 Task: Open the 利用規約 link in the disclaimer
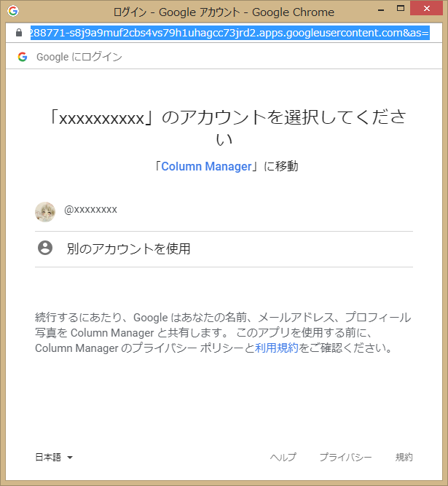(x=277, y=348)
